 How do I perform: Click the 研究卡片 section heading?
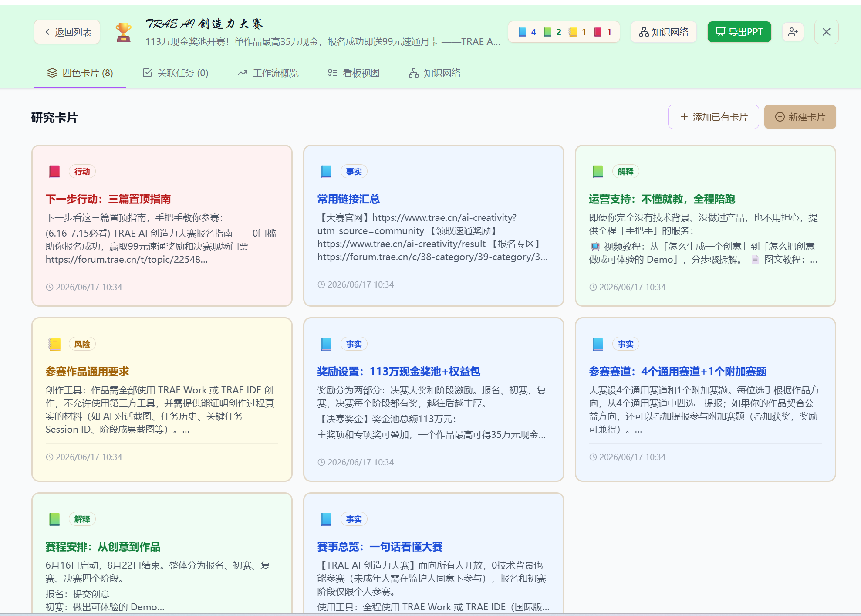click(54, 118)
